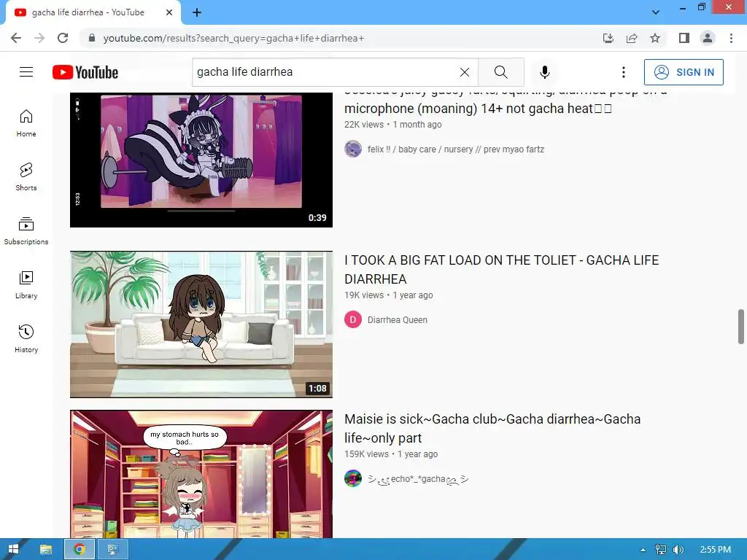Click '159K views • 1 year ago' text
Screen dimensions: 747x560
point(391,454)
